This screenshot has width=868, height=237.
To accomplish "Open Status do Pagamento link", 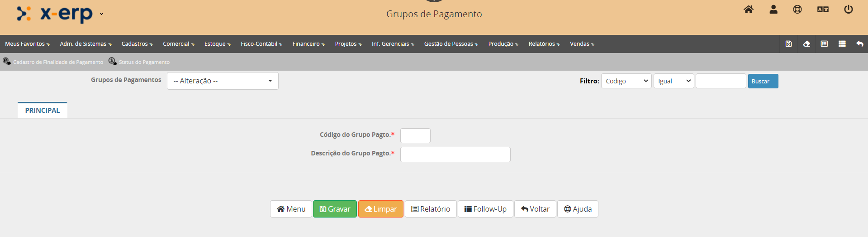I will tap(144, 62).
